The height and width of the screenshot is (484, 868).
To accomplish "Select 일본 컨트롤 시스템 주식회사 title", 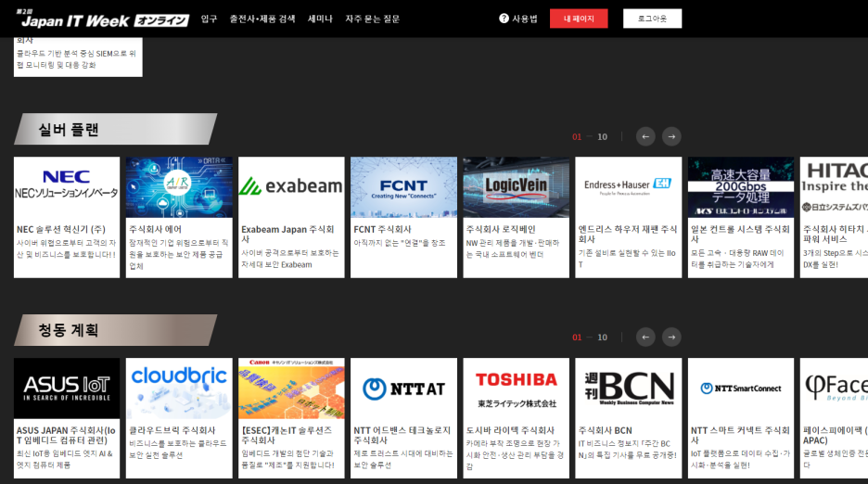I will point(740,235).
